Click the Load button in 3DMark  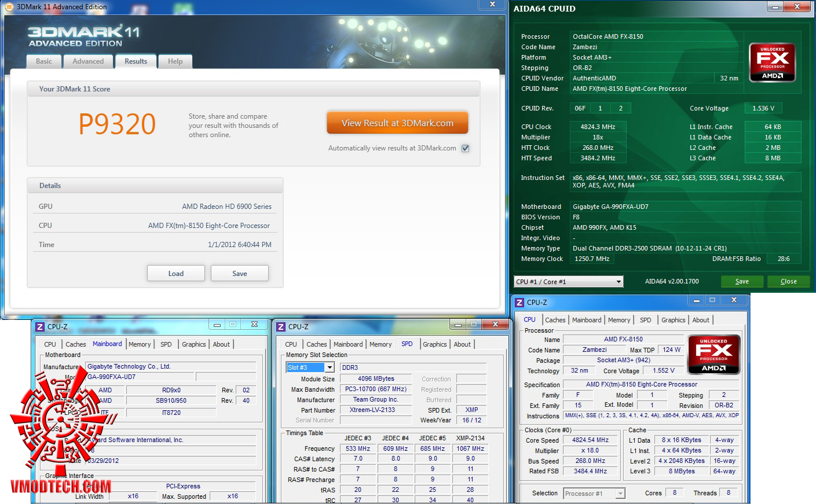pos(176,274)
